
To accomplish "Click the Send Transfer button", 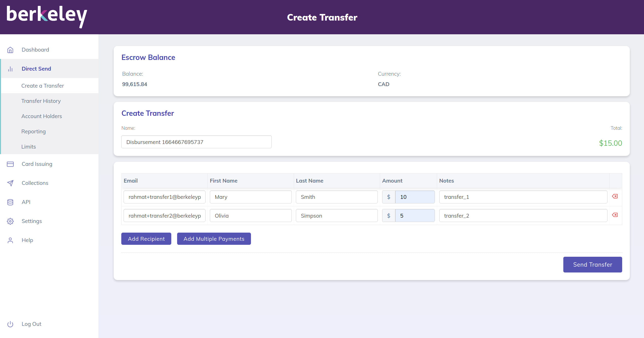I will pos(592,265).
